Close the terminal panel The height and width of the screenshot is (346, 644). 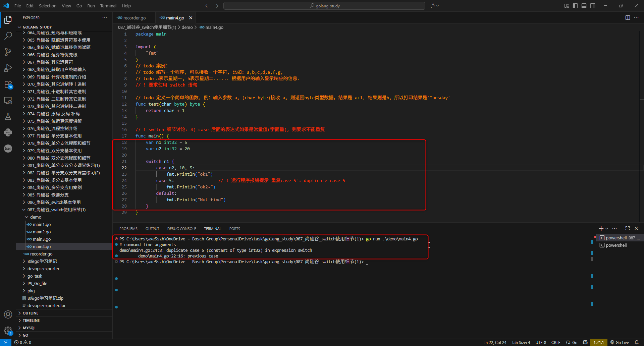click(636, 229)
